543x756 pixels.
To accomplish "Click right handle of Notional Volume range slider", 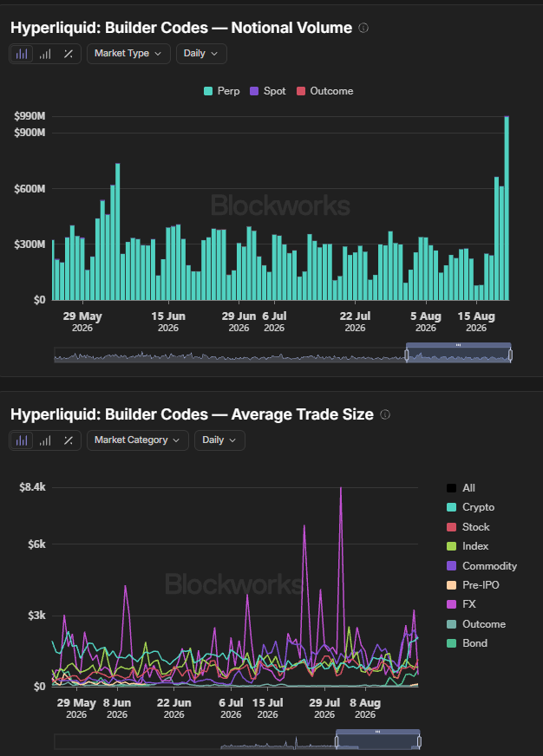I will [510, 355].
